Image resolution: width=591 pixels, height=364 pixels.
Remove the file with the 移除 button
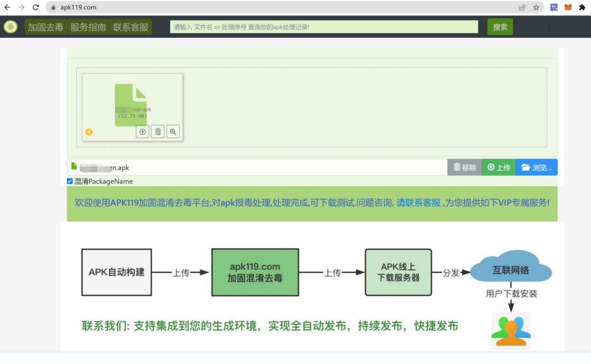coord(464,167)
